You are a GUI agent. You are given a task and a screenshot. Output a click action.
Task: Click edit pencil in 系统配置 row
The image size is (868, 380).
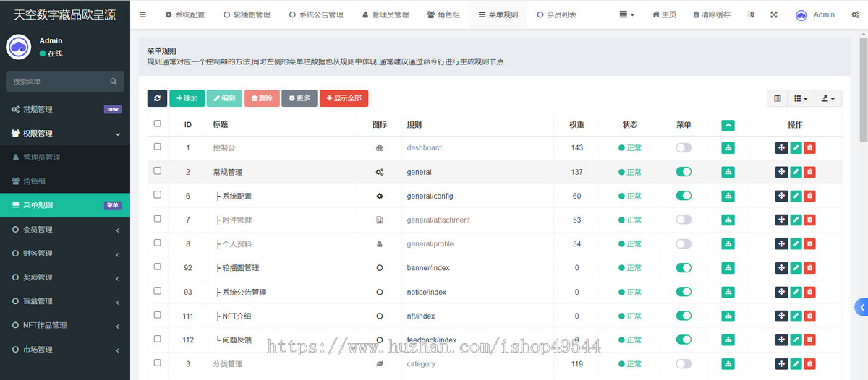point(796,196)
